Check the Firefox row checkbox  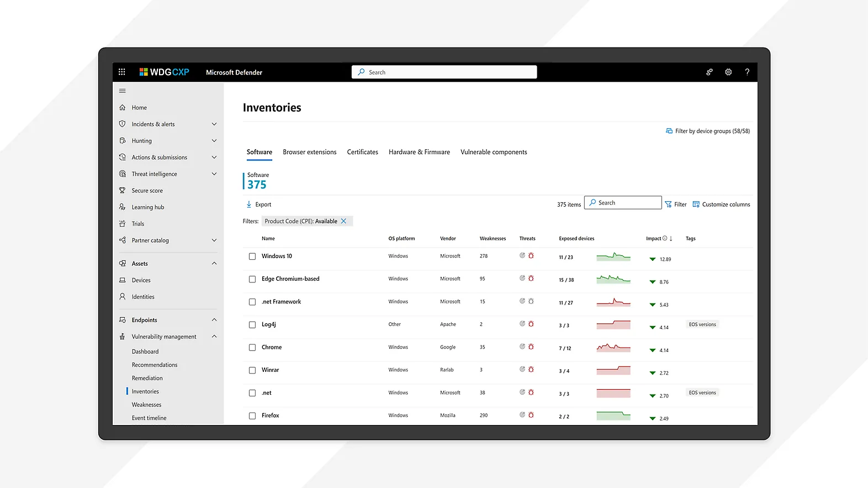[x=252, y=416]
